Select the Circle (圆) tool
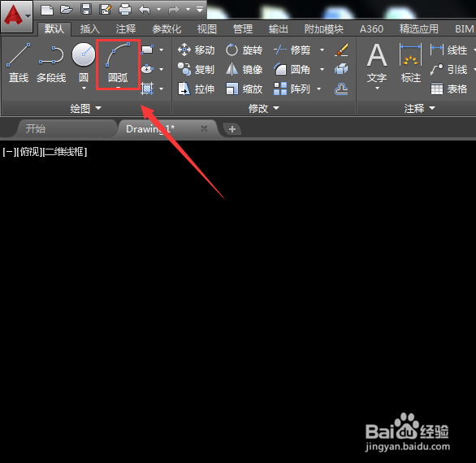This screenshot has width=476, height=463. point(84,63)
